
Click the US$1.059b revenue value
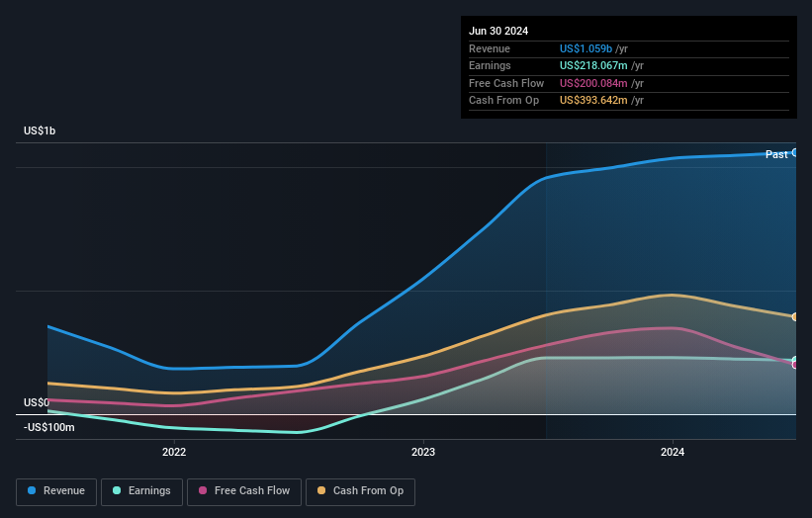(x=586, y=48)
